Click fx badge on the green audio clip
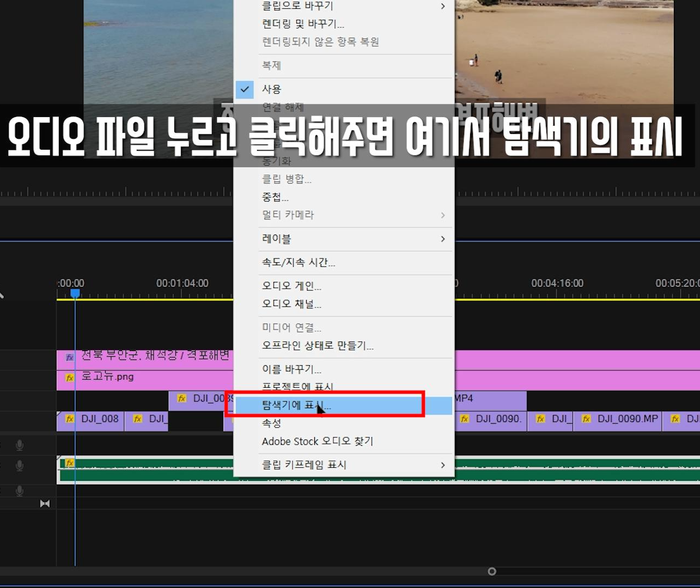The image size is (700, 588). point(70,463)
